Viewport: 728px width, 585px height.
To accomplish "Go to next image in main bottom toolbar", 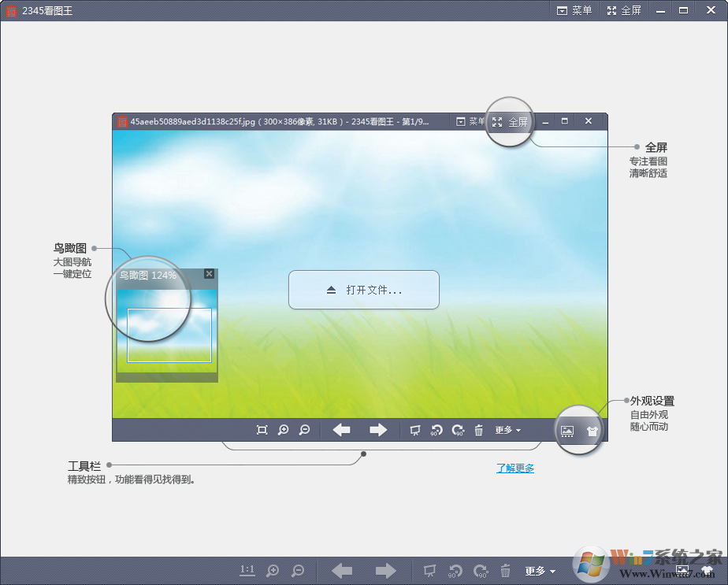I will (x=385, y=572).
